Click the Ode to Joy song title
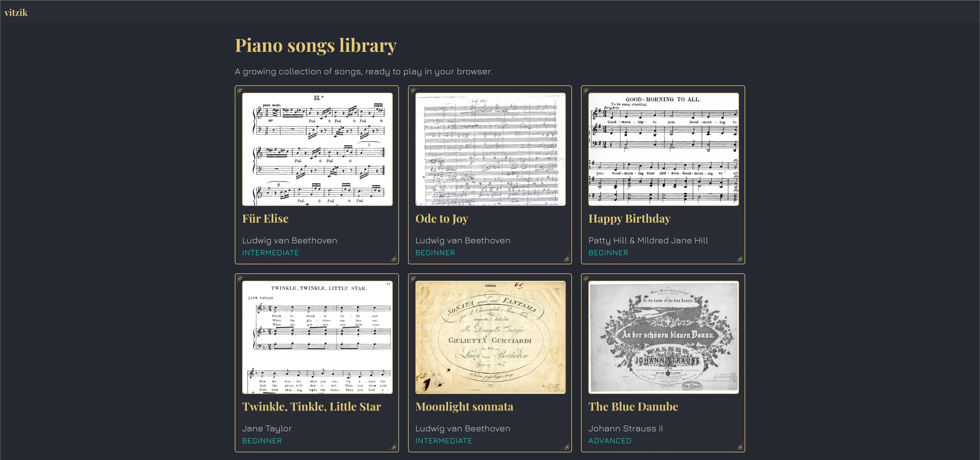This screenshot has width=980, height=460. click(x=442, y=219)
